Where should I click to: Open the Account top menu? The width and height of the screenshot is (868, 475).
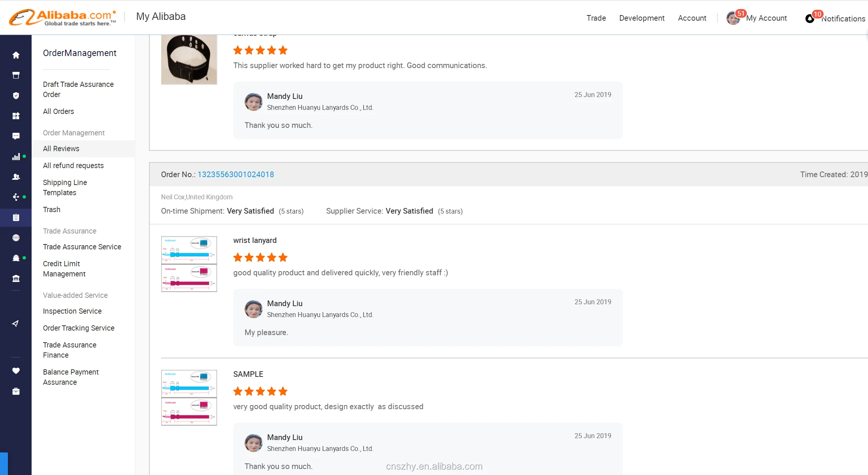[692, 18]
